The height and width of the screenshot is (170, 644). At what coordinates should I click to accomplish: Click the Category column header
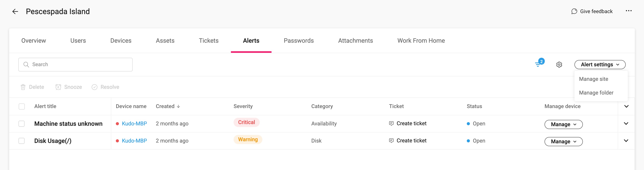[x=322, y=106]
